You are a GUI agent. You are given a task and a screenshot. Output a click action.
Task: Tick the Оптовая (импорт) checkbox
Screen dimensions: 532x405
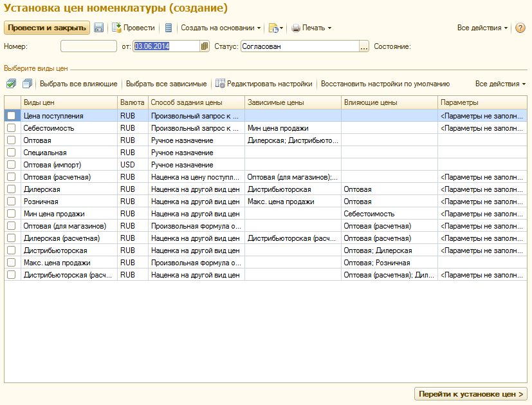[x=11, y=165]
